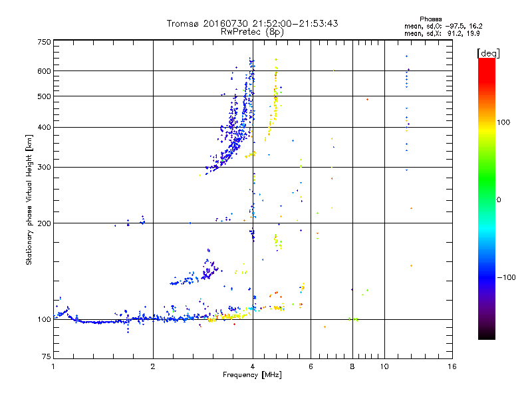Click the plot title 'Tromsø 20160730 21:52:00-21:53:43'

[252, 23]
